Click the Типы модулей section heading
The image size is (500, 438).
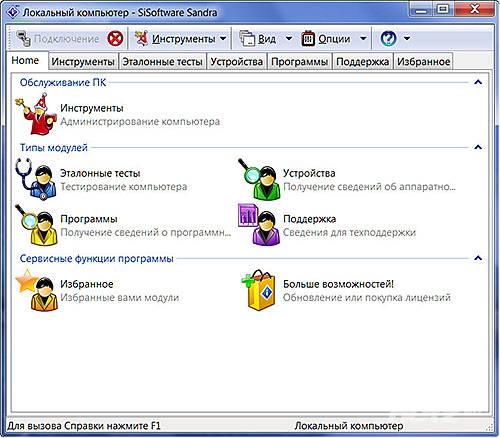(x=54, y=147)
